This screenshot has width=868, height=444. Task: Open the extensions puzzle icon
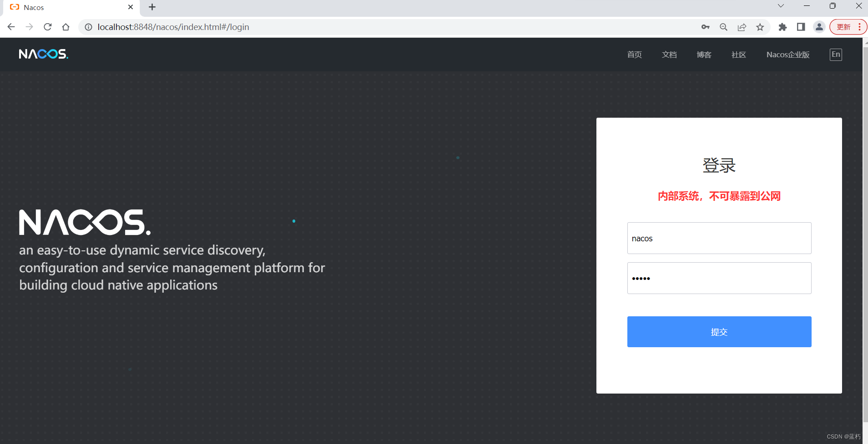(782, 27)
